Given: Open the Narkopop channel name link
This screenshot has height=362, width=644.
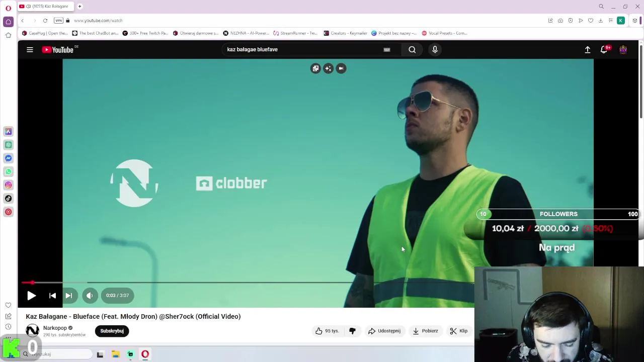Looking at the screenshot, I should coord(55,328).
